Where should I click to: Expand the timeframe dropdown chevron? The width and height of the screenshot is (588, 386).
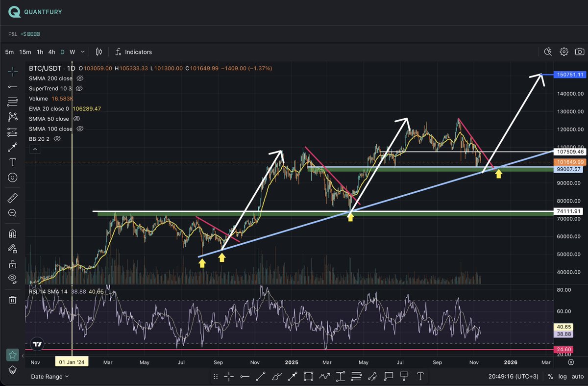(83, 52)
